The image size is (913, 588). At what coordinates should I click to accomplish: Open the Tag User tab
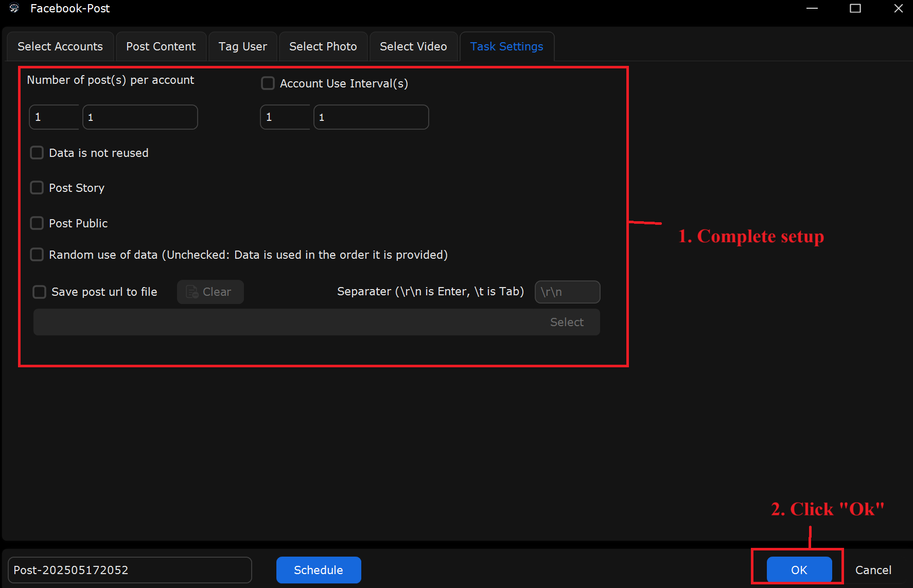242,46
